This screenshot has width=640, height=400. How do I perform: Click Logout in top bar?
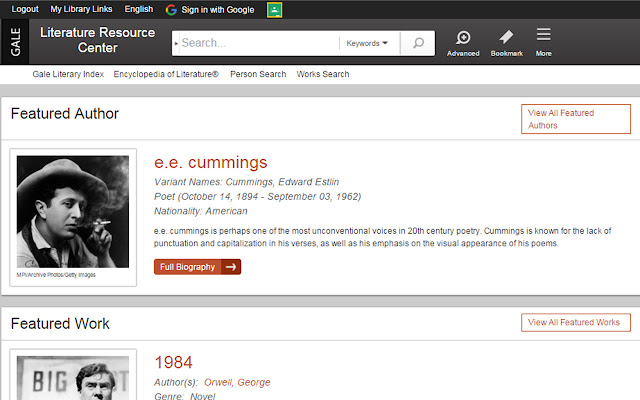[25, 9]
